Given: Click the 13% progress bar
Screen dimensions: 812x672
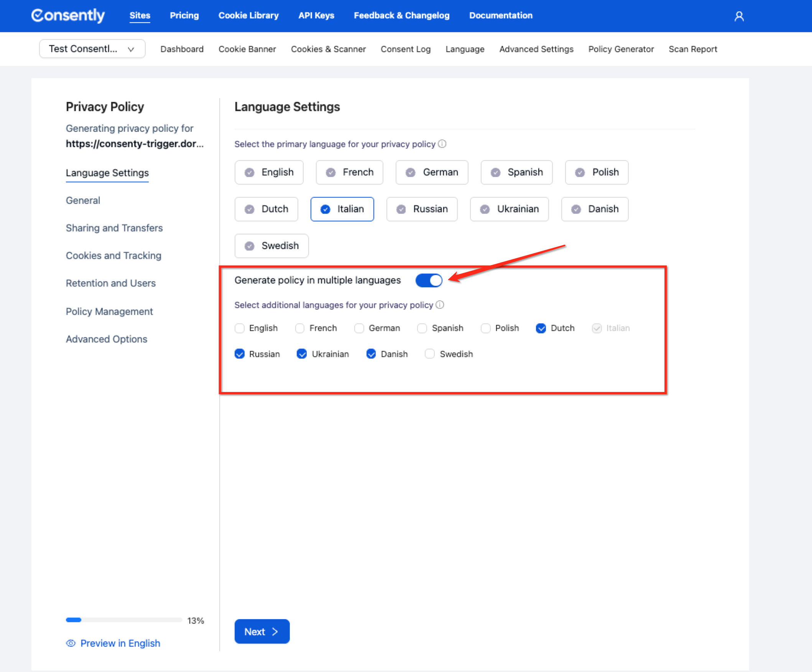Looking at the screenshot, I should click(x=124, y=620).
